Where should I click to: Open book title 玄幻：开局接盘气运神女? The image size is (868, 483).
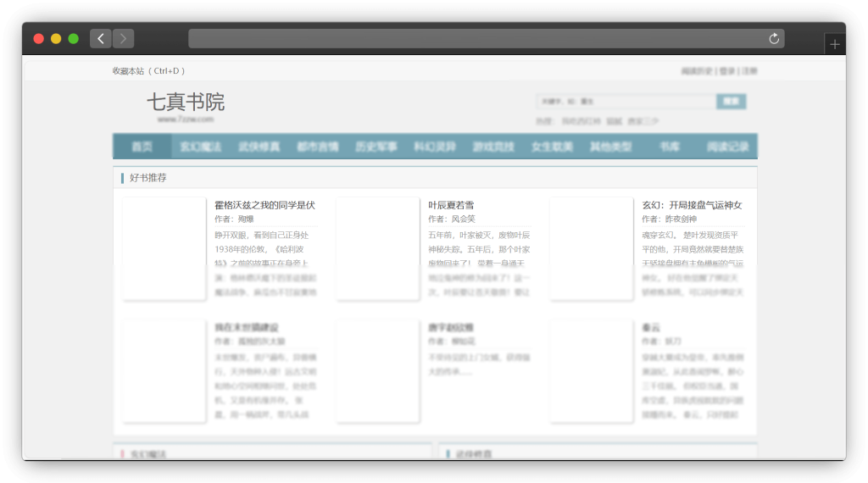pyautogui.click(x=692, y=205)
